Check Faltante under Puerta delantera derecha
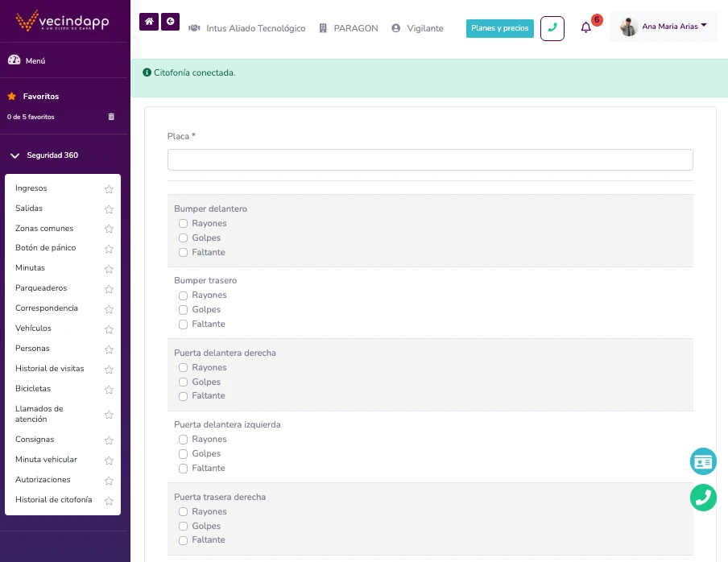728x562 pixels. [x=184, y=396]
